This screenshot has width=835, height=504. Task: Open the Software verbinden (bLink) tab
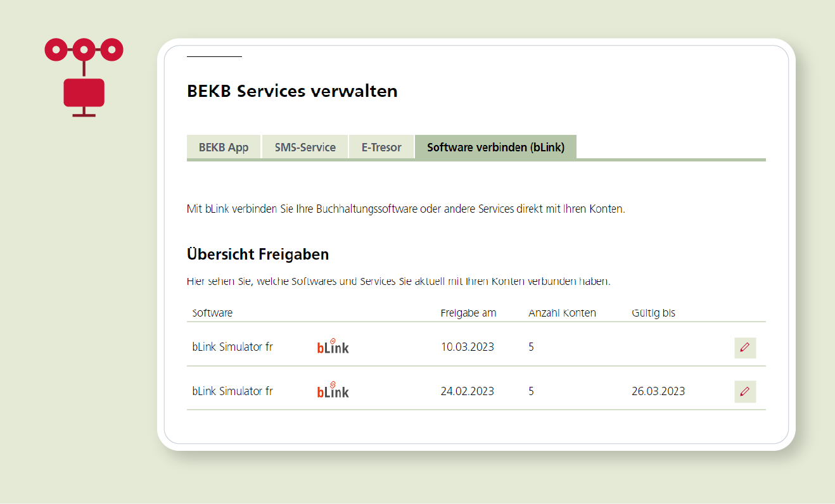[495, 148]
